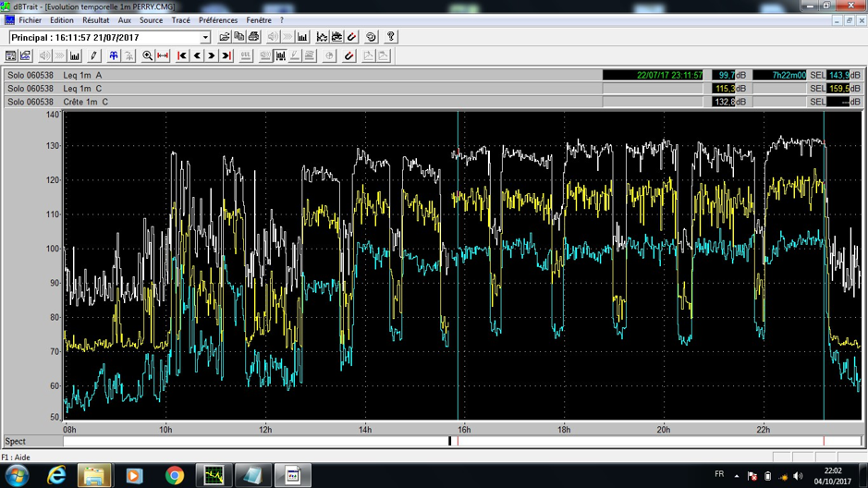Click the blue source coding icon
Viewport: 868px width, 488px height.
pyautogui.click(x=114, y=55)
